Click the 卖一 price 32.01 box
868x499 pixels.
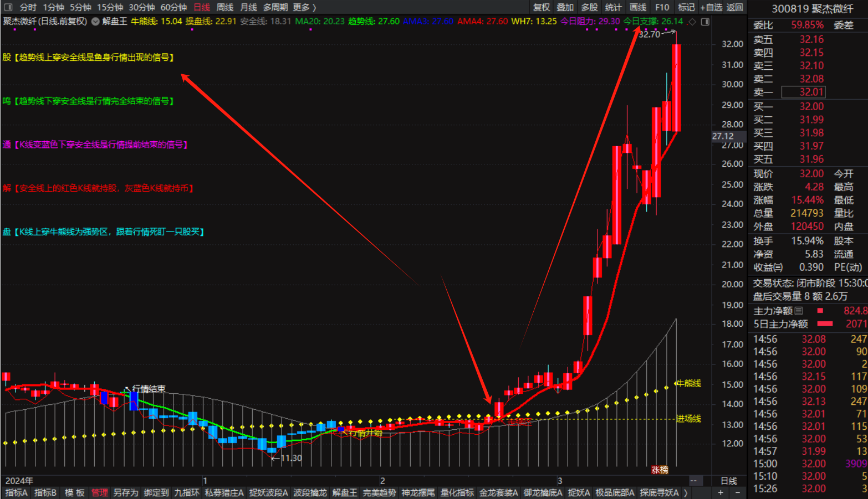pos(803,92)
